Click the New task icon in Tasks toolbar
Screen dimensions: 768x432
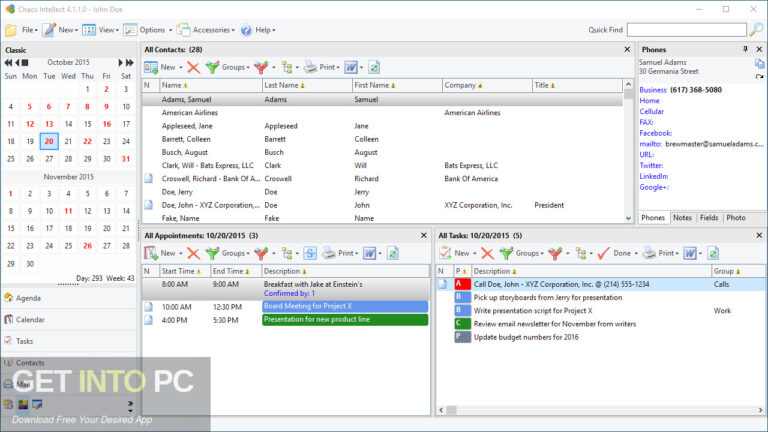click(x=445, y=253)
